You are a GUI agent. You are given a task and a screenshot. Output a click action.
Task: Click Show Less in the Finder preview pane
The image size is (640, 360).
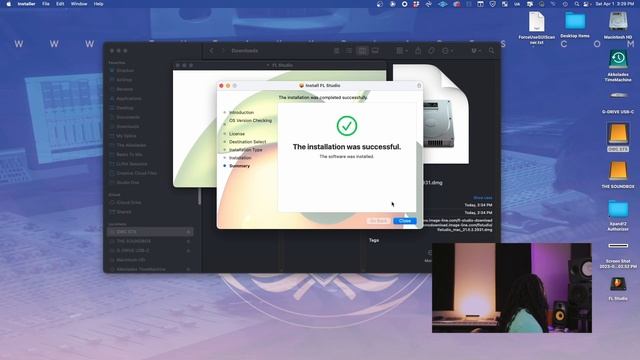[x=482, y=198]
